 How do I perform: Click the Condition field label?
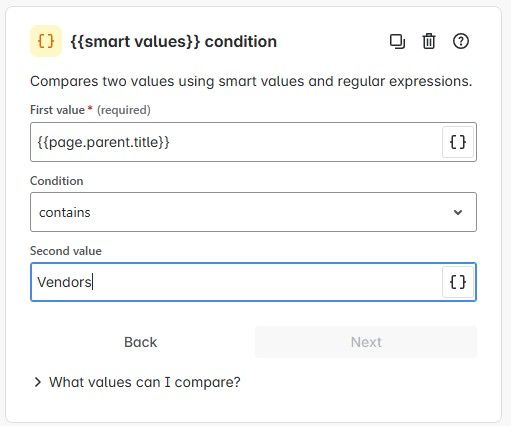point(57,181)
